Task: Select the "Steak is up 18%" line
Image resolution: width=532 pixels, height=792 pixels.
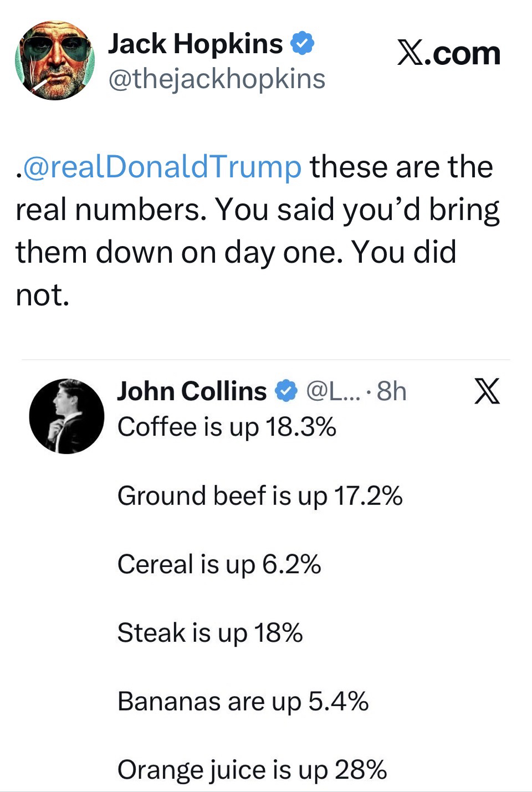Action: click(x=210, y=632)
